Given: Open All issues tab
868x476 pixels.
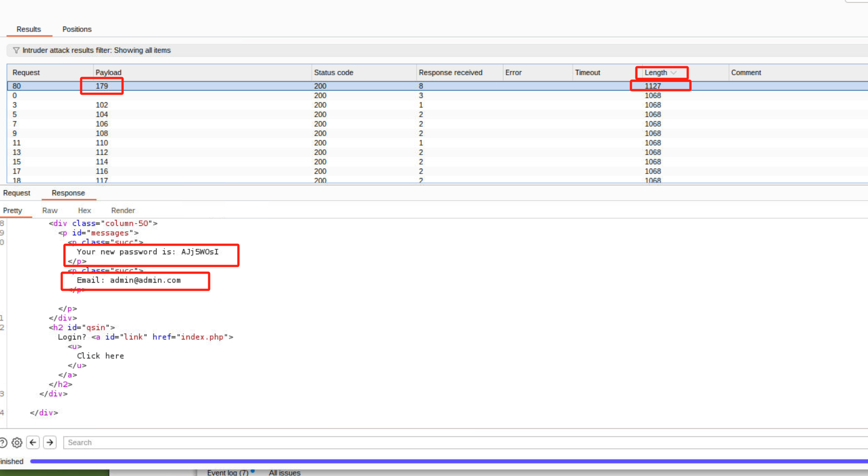Looking at the screenshot, I should 284,472.
